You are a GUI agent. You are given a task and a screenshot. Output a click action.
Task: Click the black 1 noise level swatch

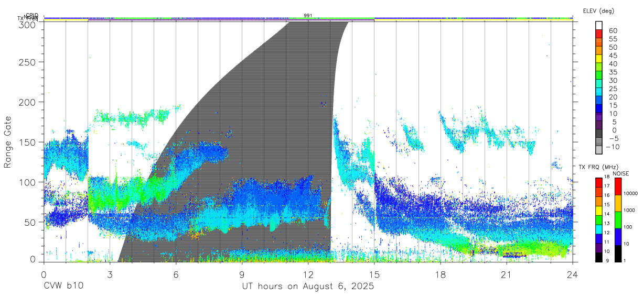618,253
